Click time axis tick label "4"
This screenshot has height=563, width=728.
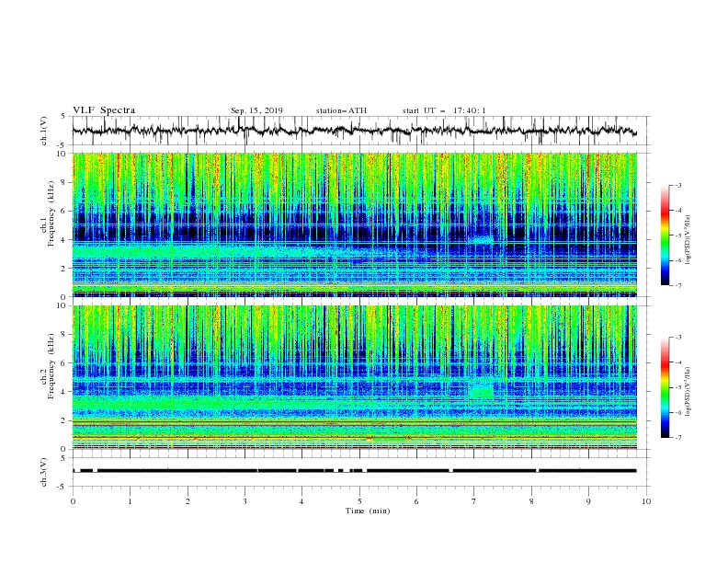pyautogui.click(x=301, y=501)
